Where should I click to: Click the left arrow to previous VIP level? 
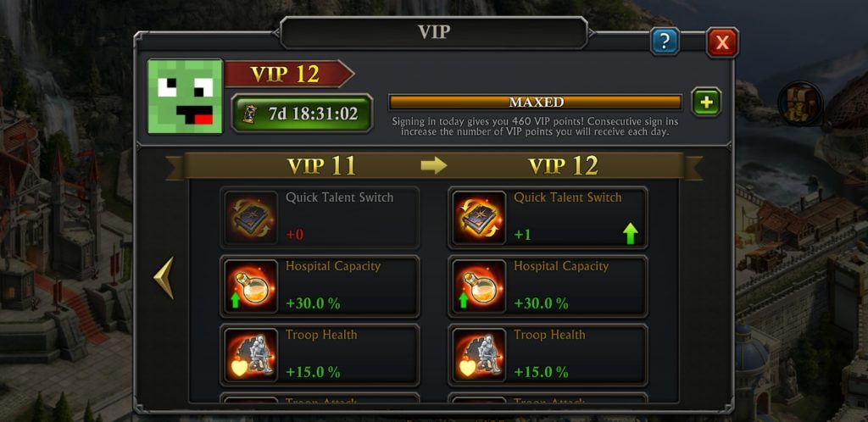[164, 278]
